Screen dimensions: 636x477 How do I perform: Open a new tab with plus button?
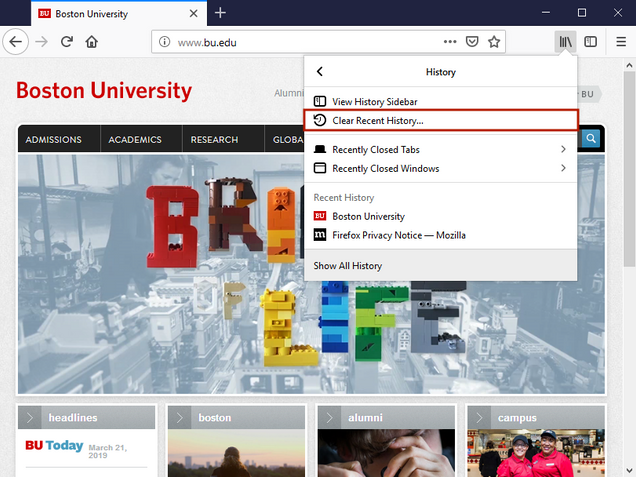click(x=220, y=12)
